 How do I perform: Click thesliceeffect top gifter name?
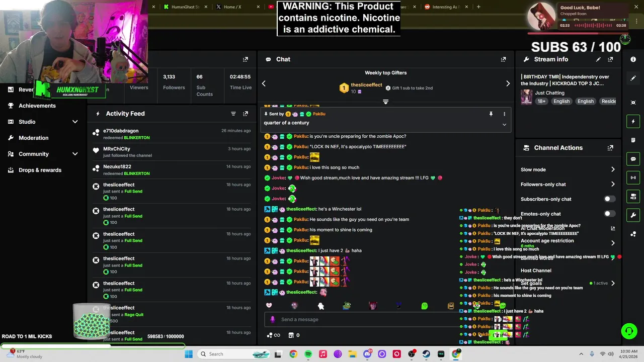pos(366,85)
